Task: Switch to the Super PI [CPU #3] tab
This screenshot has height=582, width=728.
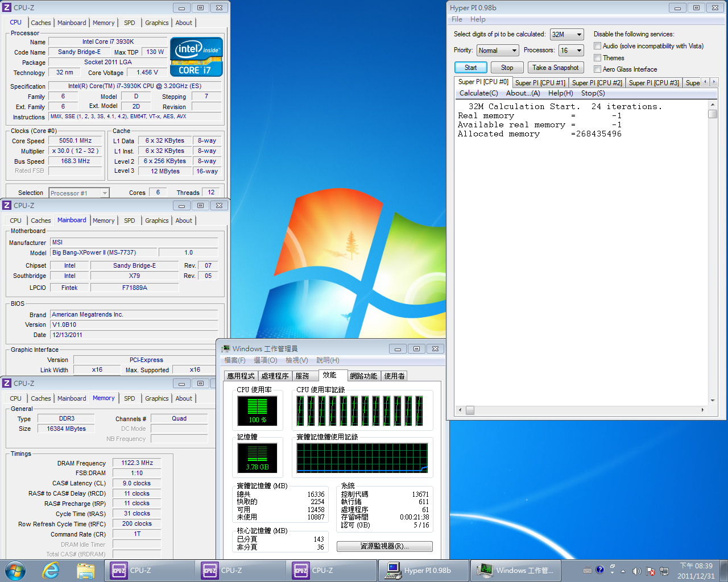Action: (653, 83)
